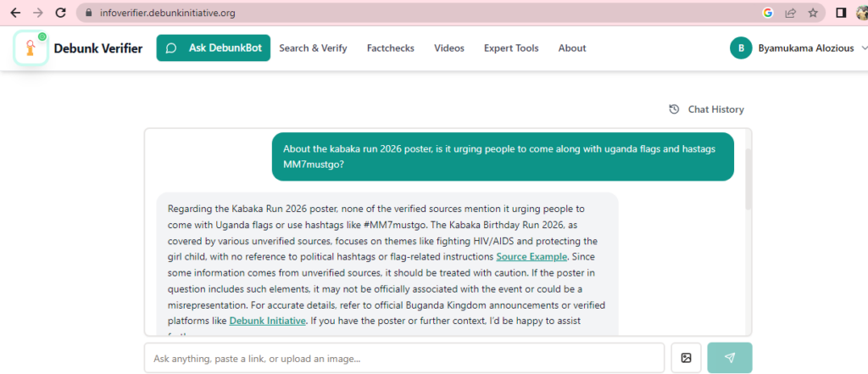Open Chat History panel
The width and height of the screenshot is (868, 374).
click(706, 109)
